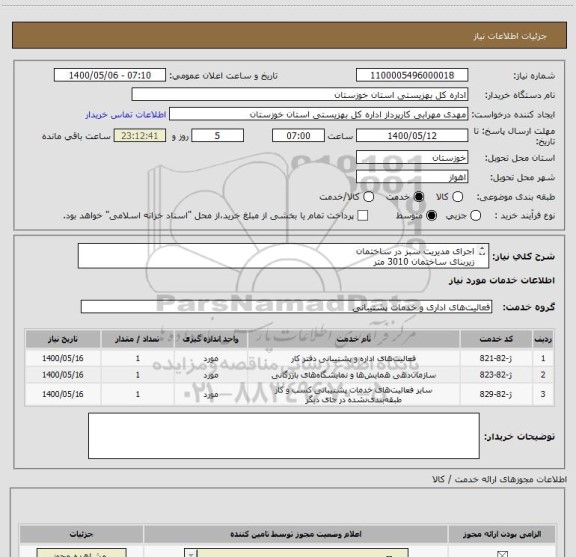Click the view permit button
The height and width of the screenshot is (557, 576).
(81, 553)
